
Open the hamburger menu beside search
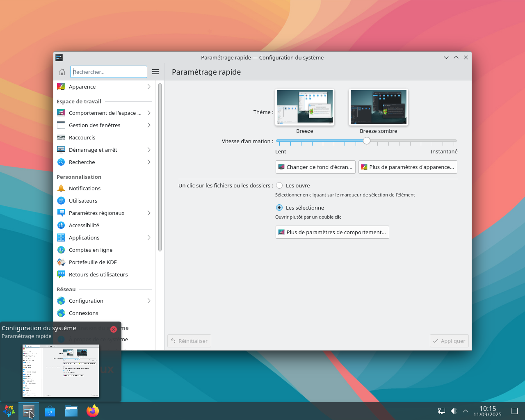tap(155, 72)
